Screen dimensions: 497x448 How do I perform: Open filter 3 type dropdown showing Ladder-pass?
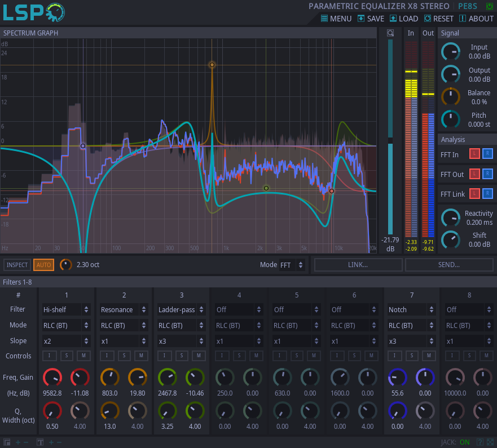[182, 309]
